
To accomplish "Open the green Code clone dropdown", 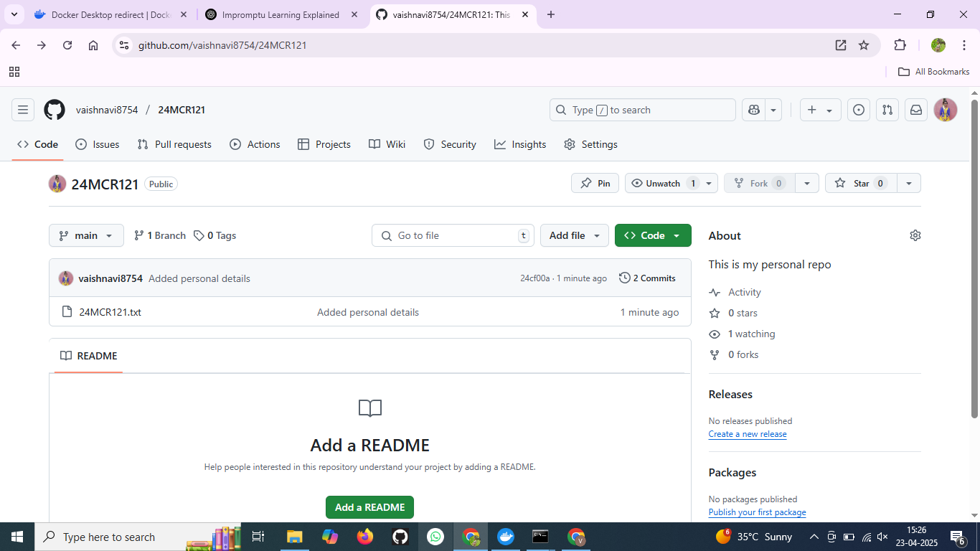I will pos(653,235).
